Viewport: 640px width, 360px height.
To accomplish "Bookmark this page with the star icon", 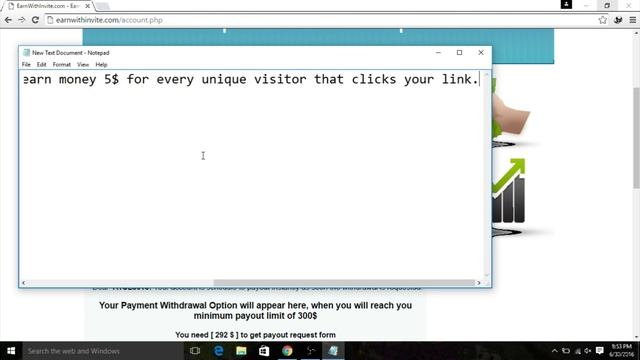I will pos(602,20).
